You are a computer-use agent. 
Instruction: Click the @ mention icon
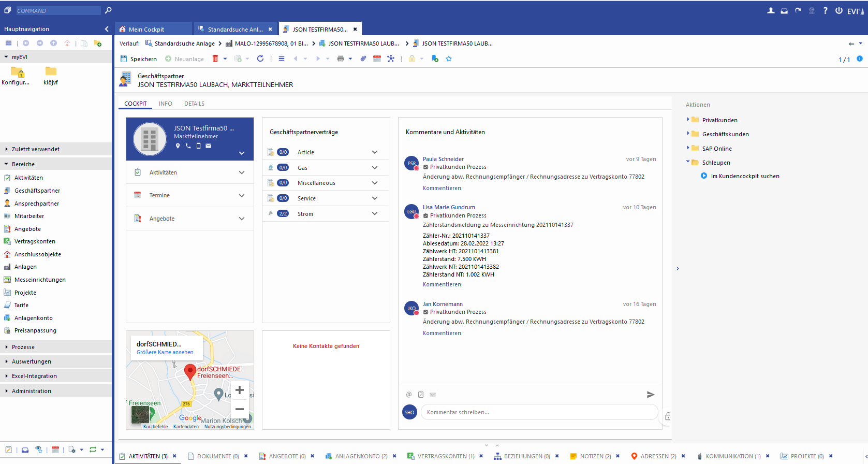[x=409, y=395]
